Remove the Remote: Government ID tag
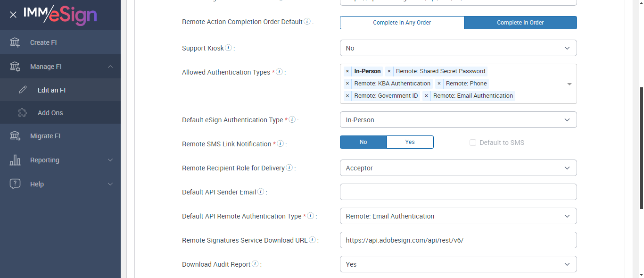Screen dimensions: 644x278 pos(347,96)
